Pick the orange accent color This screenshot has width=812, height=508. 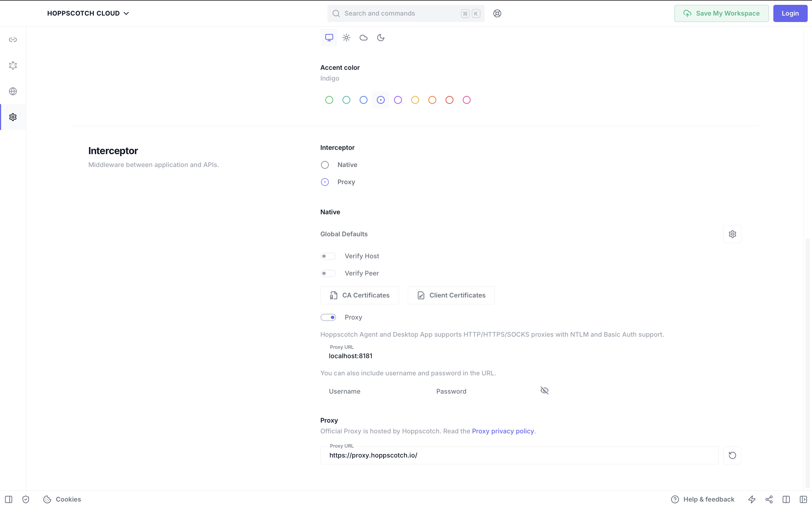click(x=432, y=100)
